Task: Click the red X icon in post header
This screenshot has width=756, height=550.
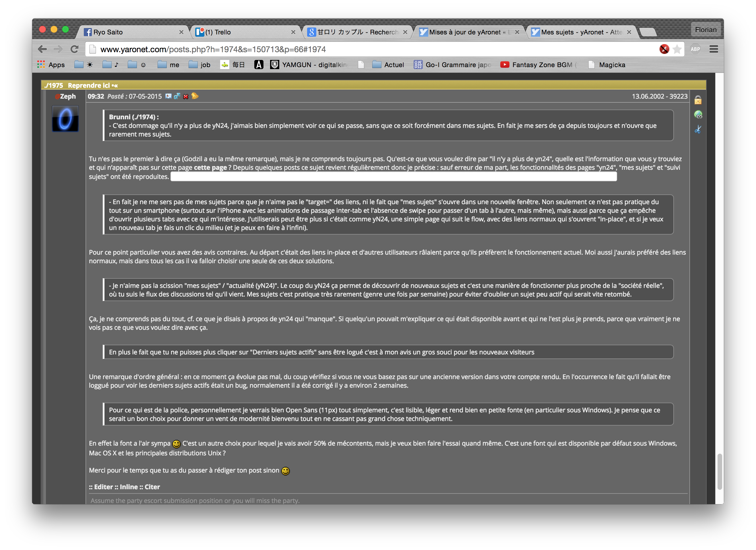Action: click(186, 97)
